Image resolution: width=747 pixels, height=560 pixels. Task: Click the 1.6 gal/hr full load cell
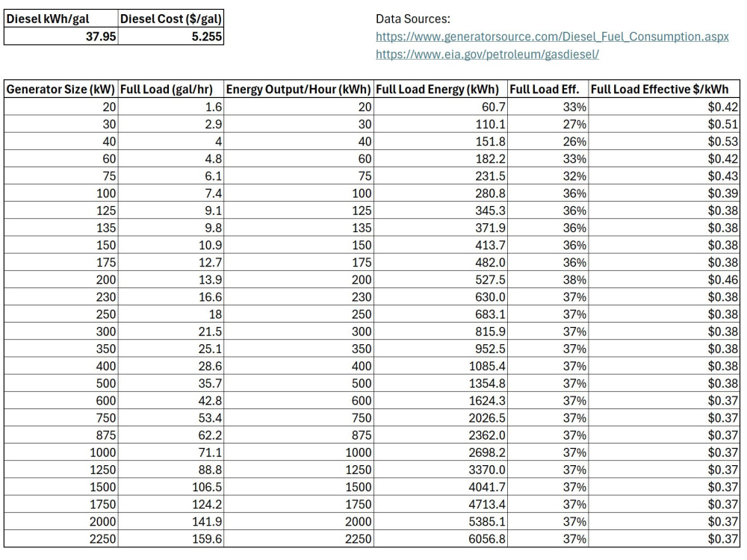coord(171,107)
